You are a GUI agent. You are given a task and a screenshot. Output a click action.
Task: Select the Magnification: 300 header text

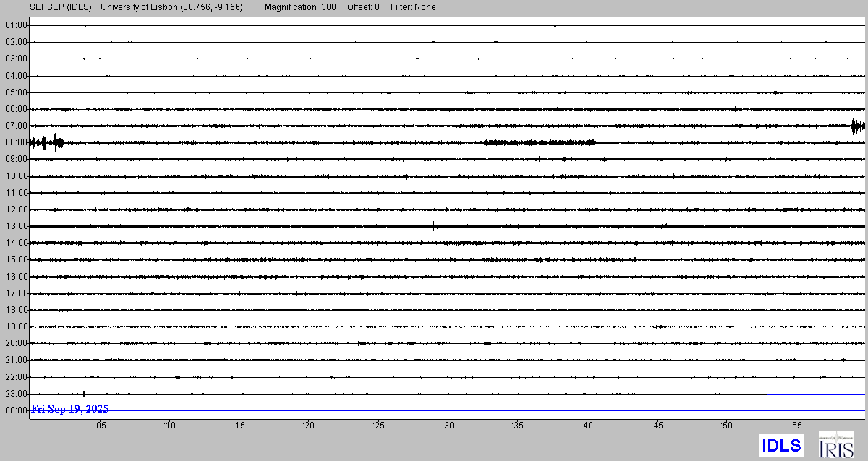click(301, 7)
